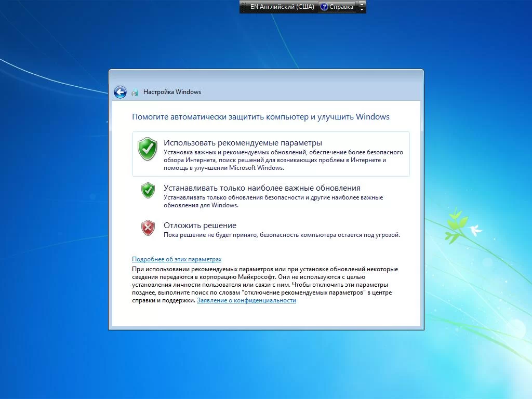The height and width of the screenshot is (399, 532).
Task: Open language bar options down-arrow
Action: click(362, 9)
